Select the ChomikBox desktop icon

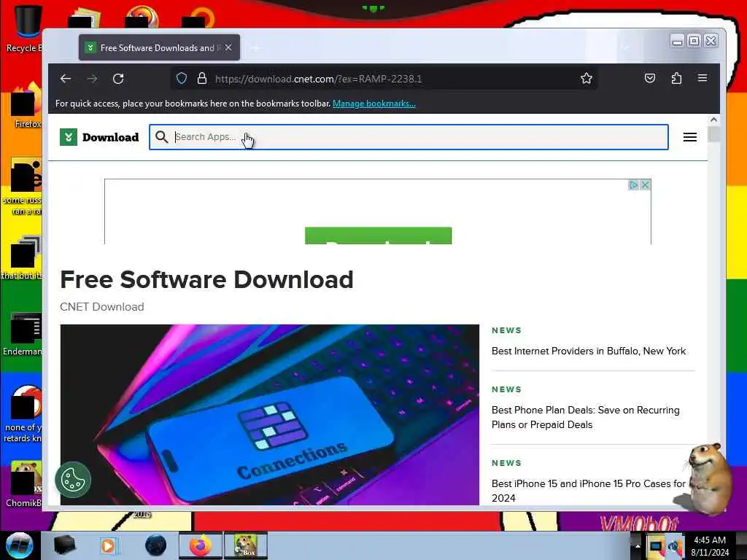[x=24, y=483]
